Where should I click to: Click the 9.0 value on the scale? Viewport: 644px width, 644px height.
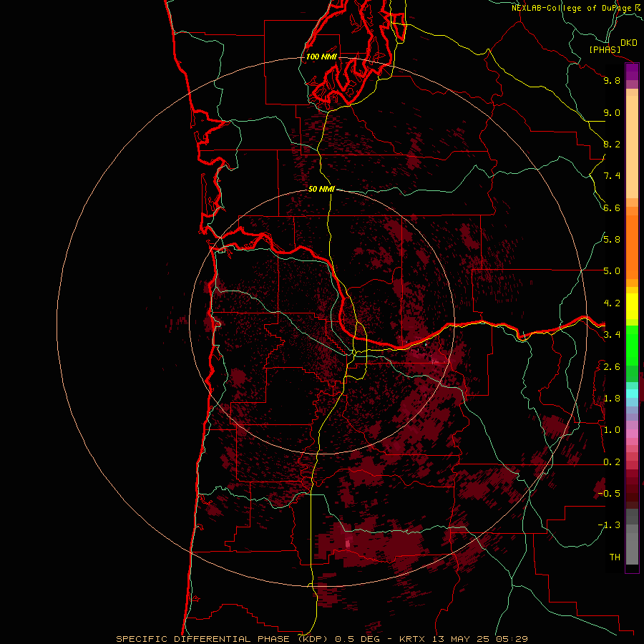click(612, 113)
